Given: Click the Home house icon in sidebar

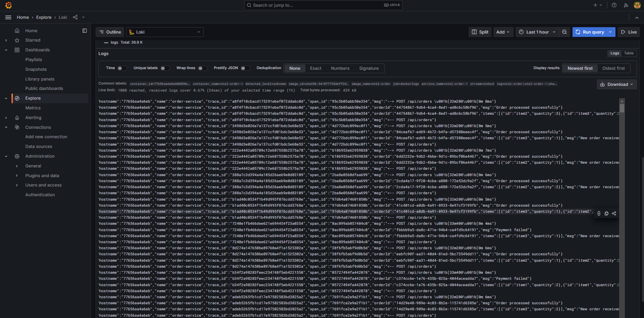Looking at the screenshot, I should 17,31.
